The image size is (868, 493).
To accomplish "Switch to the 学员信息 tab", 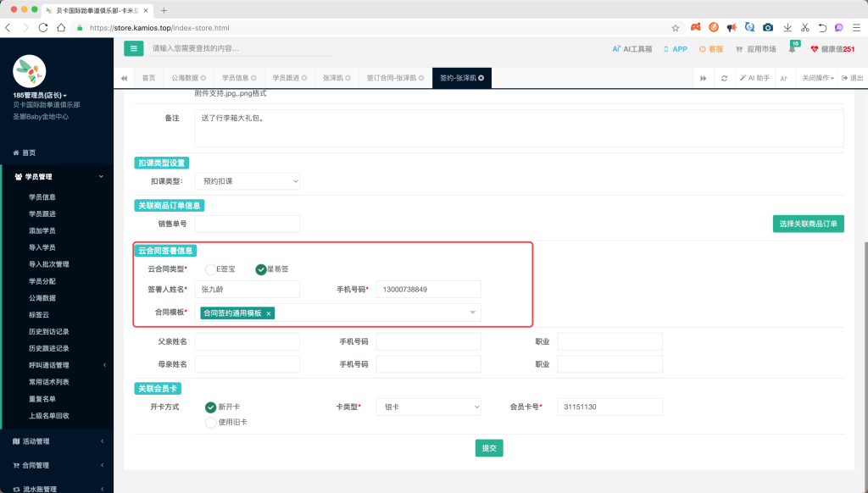I will pos(236,78).
